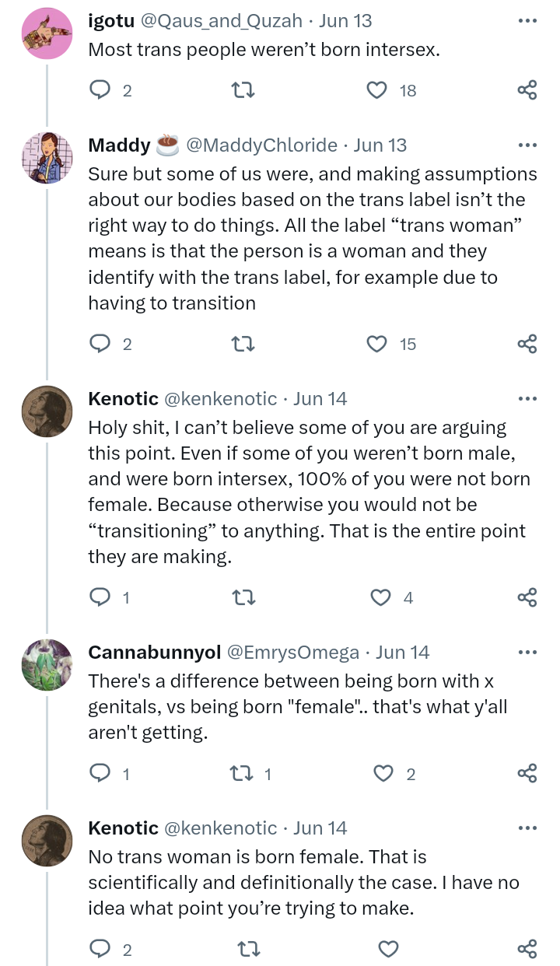View igotu's profile avatar
The image size is (560, 966).
click(x=47, y=34)
